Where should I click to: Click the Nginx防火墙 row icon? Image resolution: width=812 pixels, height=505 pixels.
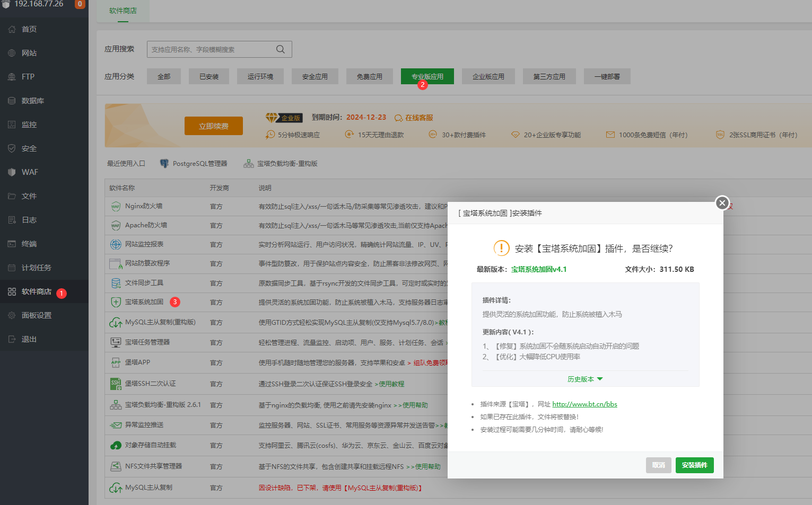tap(116, 207)
